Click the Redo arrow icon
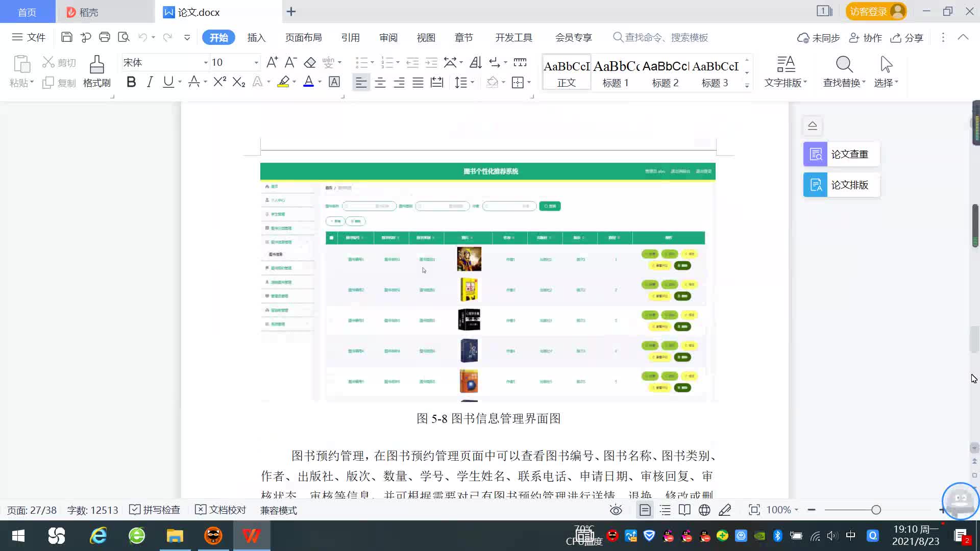 [x=167, y=37]
